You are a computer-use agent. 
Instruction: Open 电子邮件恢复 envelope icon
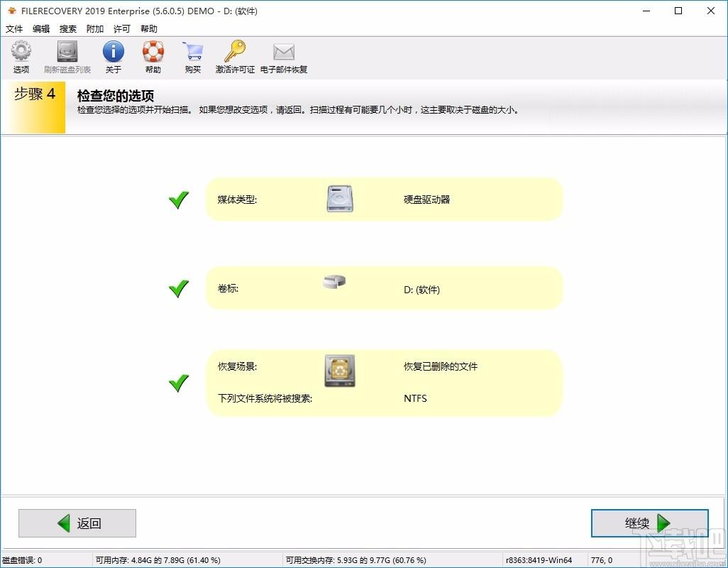[x=284, y=52]
